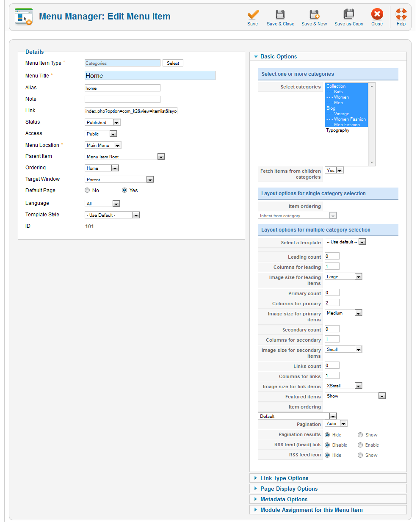The image size is (420, 522).
Task: Set Pagination results to Show
Action: (x=360, y=435)
